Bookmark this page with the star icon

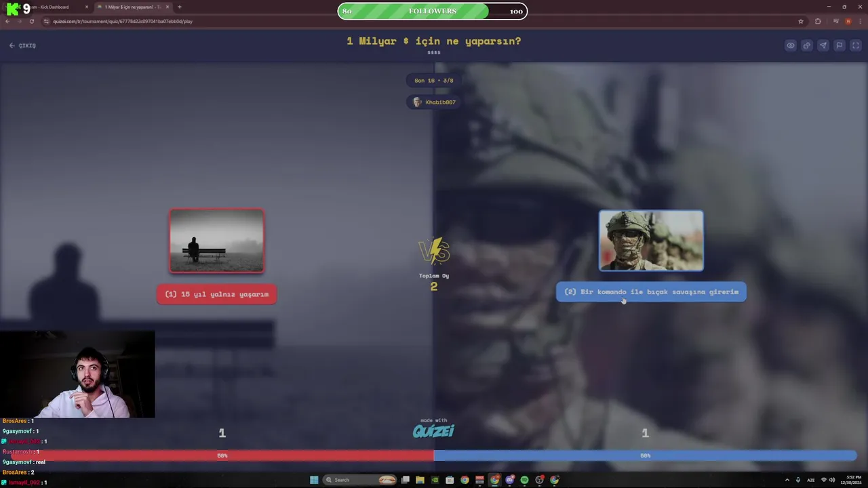[801, 21]
